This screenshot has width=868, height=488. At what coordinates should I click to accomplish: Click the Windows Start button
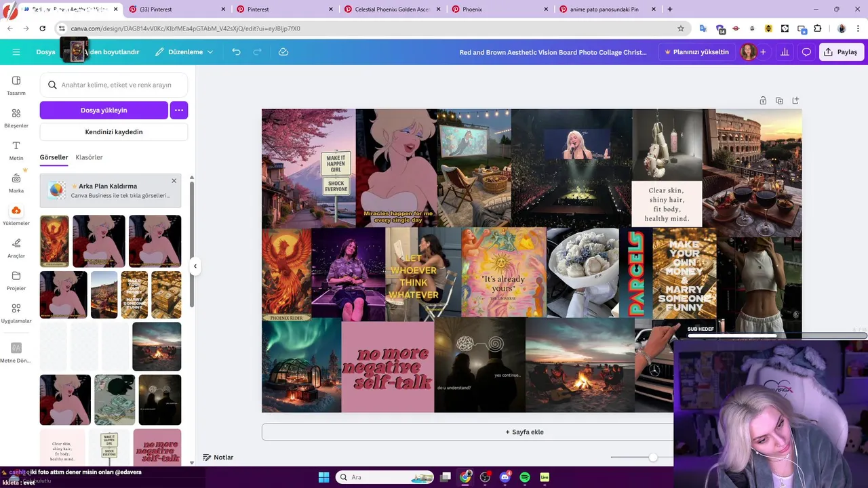[323, 477]
